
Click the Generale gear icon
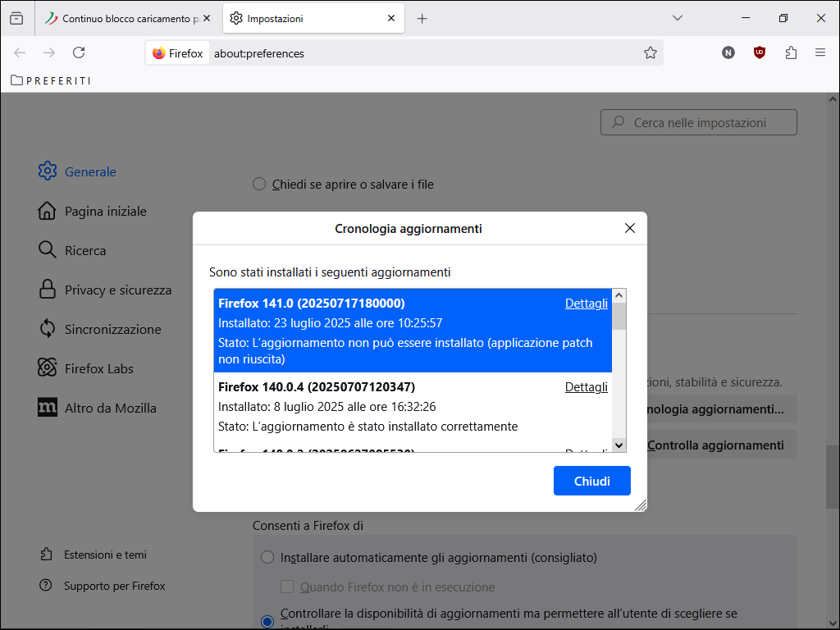pyautogui.click(x=47, y=171)
